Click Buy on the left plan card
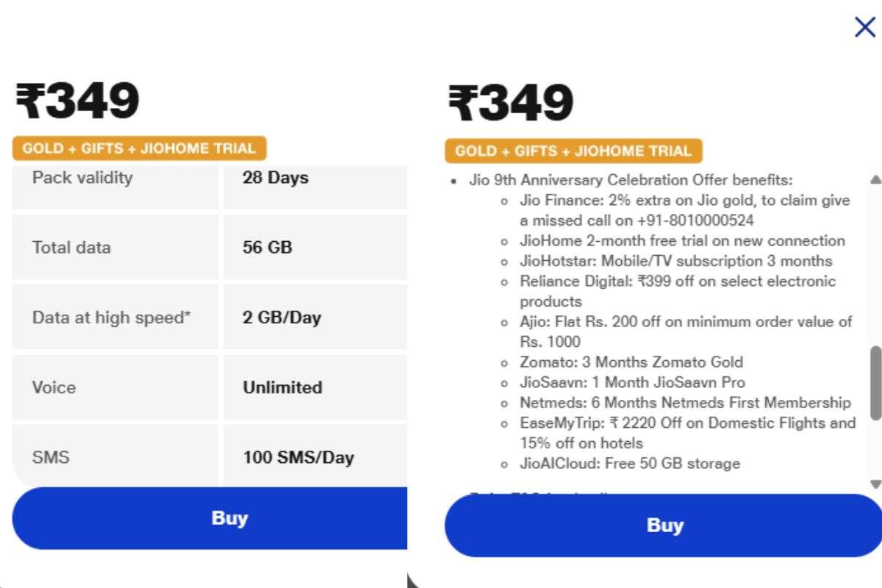Screen dimensions: 882x588 (x=231, y=518)
